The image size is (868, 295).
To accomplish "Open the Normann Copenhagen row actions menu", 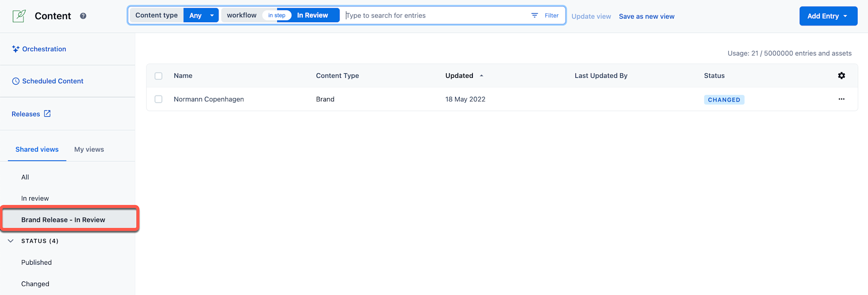I will 841,99.
